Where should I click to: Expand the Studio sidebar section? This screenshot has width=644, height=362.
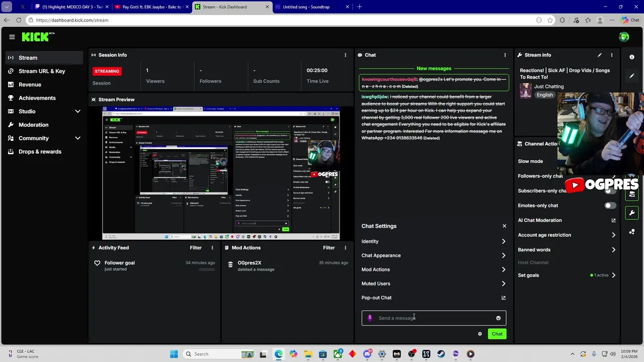coord(77,111)
